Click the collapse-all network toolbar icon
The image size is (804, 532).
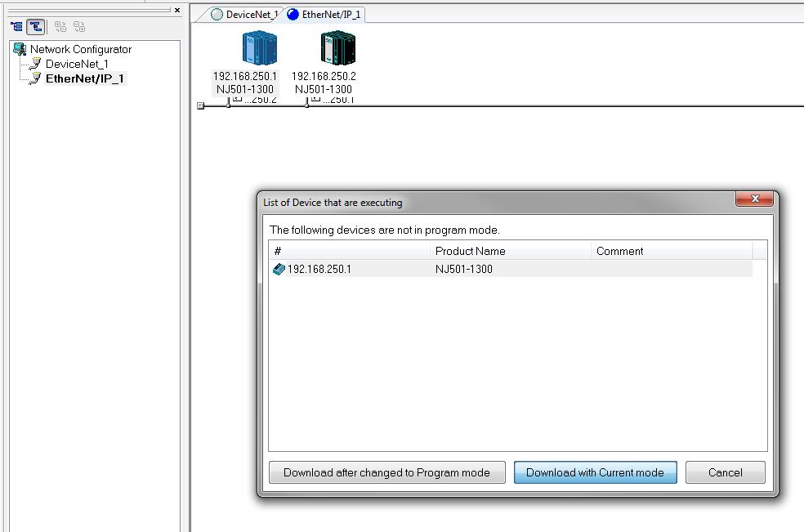79,26
